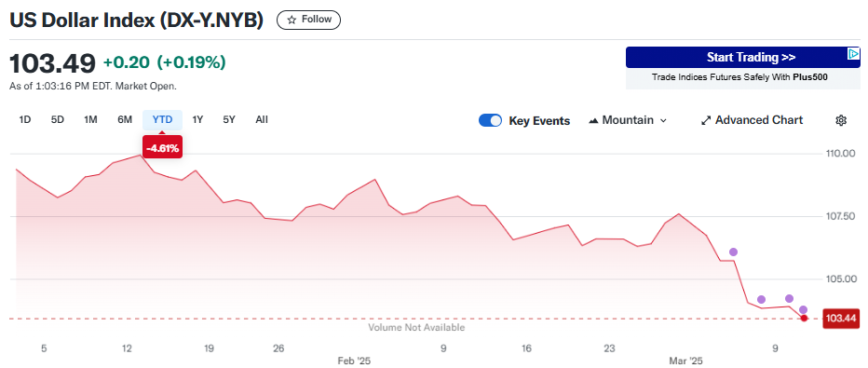The width and height of the screenshot is (868, 368).
Task: Select the 1D time range tab
Action: click(x=25, y=119)
